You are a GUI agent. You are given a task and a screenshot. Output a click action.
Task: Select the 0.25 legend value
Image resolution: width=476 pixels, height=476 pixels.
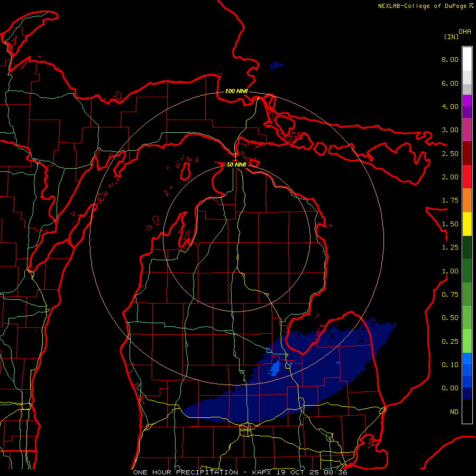(450, 342)
